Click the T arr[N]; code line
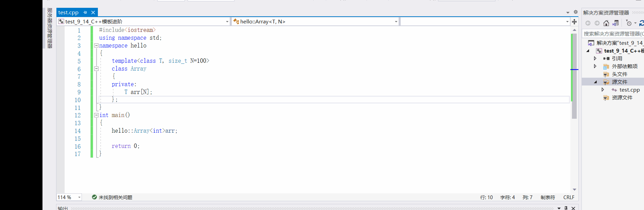The image size is (644, 210). click(138, 92)
